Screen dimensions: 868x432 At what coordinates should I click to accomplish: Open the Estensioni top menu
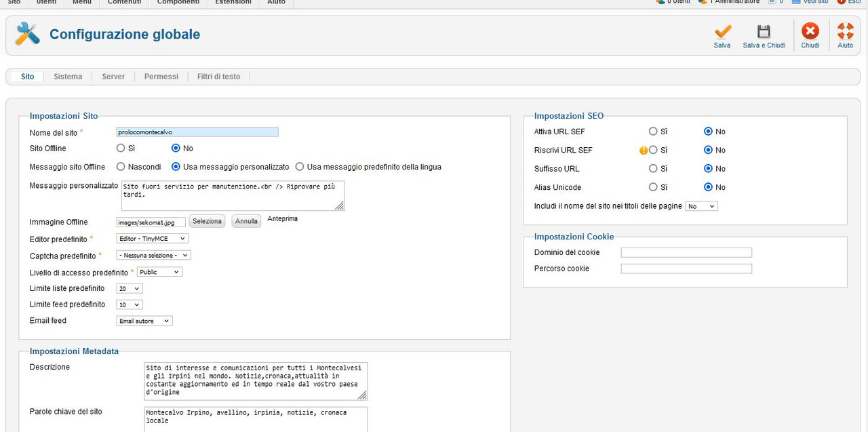pyautogui.click(x=233, y=3)
